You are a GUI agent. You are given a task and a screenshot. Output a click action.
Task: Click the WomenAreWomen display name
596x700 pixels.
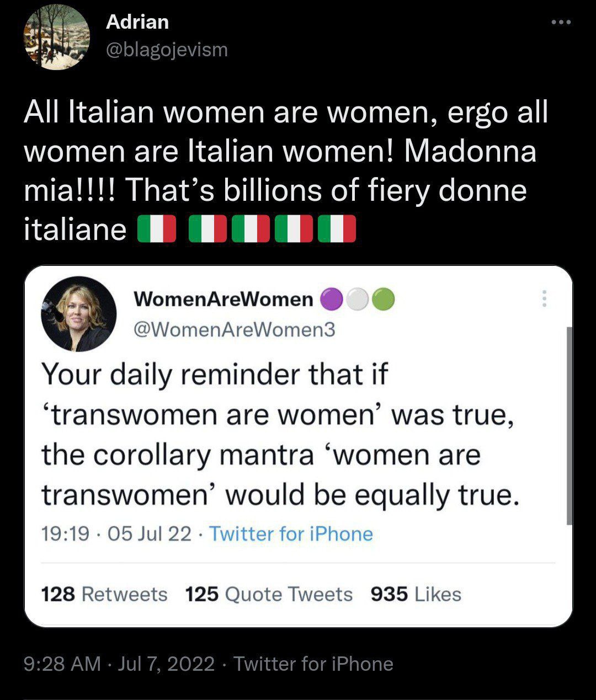[223, 299]
